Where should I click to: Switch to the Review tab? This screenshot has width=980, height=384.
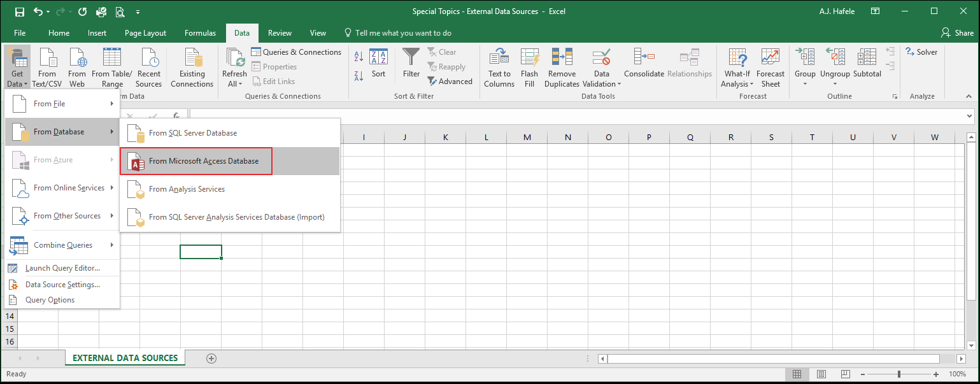pos(280,33)
